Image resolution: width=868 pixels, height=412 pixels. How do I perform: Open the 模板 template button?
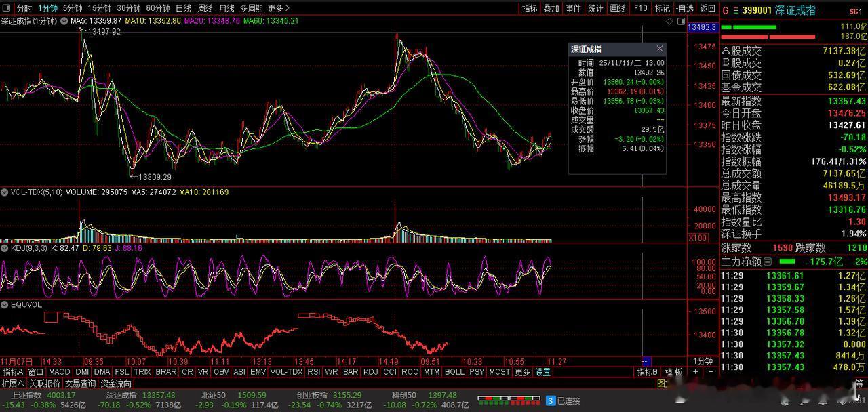coord(673,372)
